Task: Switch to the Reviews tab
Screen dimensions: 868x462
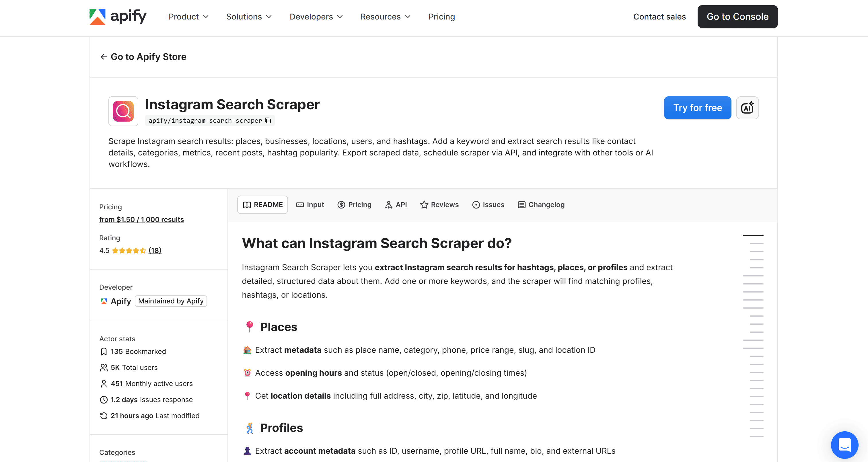Action: [x=439, y=204]
